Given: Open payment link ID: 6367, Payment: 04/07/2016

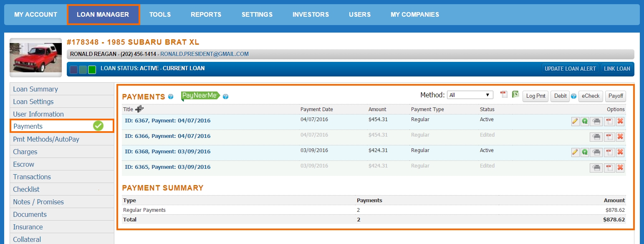Looking at the screenshot, I should coord(168,121).
